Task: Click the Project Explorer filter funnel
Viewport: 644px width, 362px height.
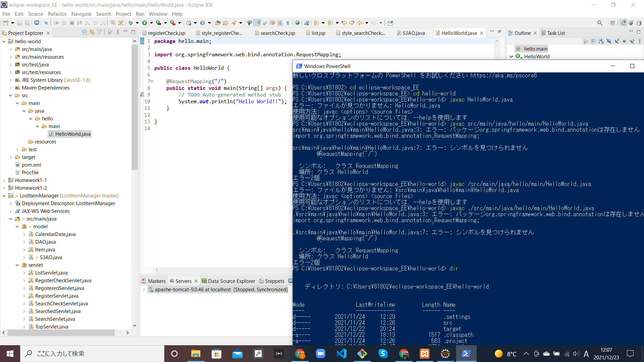Action: click(x=100, y=32)
